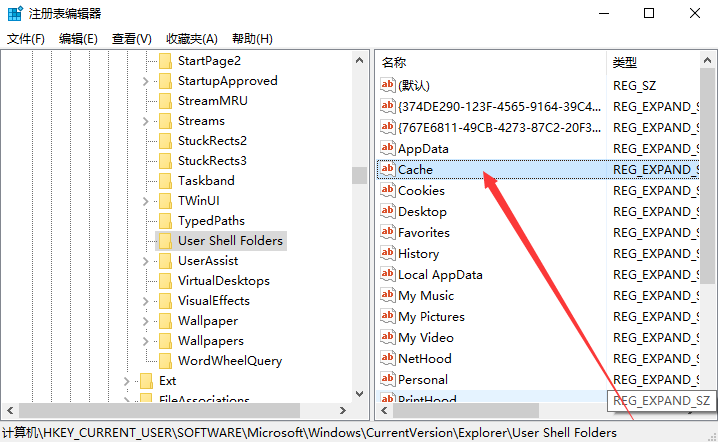Click the string icon beside My Music

[x=387, y=295]
